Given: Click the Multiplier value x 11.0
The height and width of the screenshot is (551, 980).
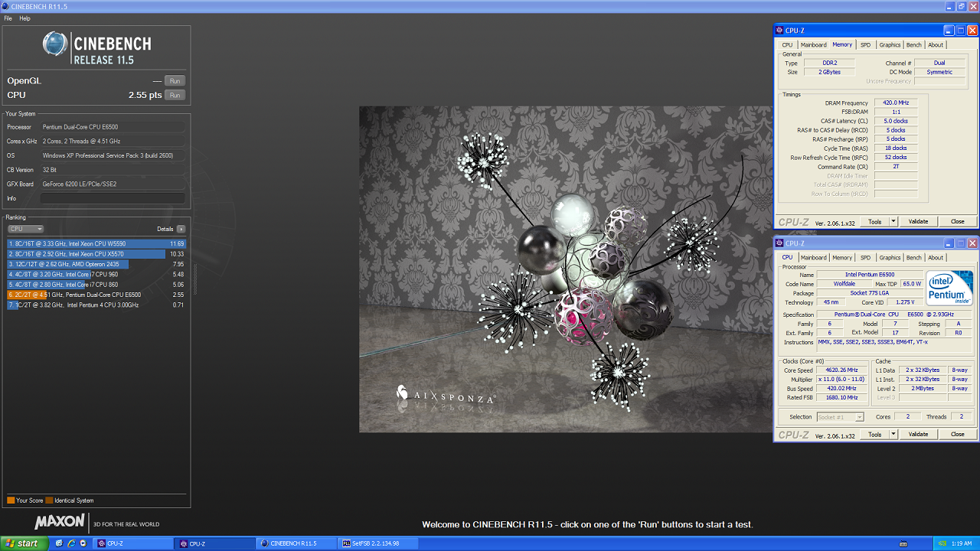Looking at the screenshot, I should [841, 380].
